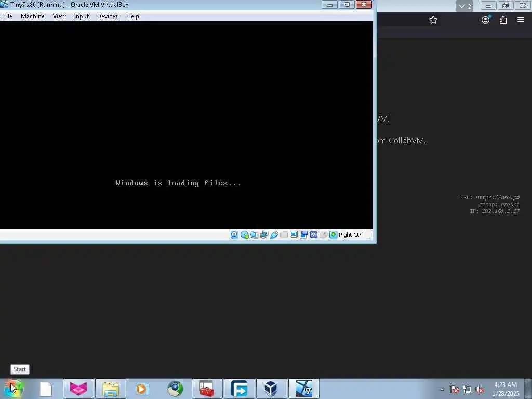Viewport: 532px width, 399px height.
Task: Open the blue F arrow taskbar app
Action: pos(239,389)
